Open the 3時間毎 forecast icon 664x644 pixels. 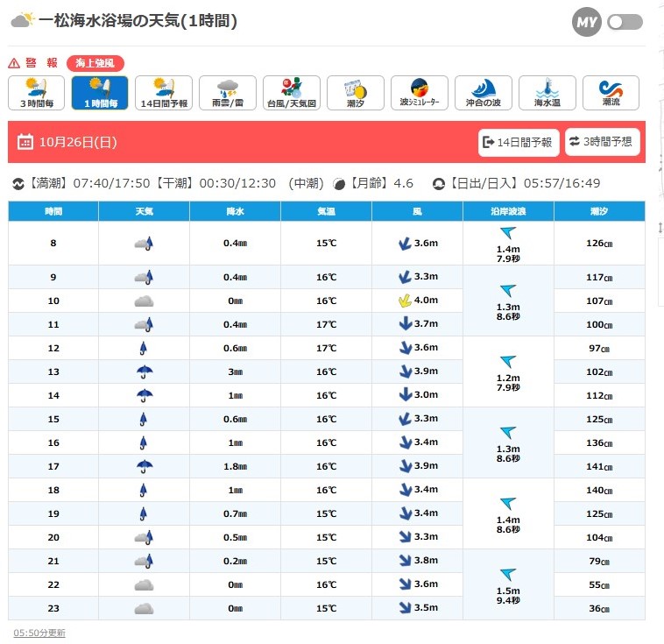click(x=37, y=92)
